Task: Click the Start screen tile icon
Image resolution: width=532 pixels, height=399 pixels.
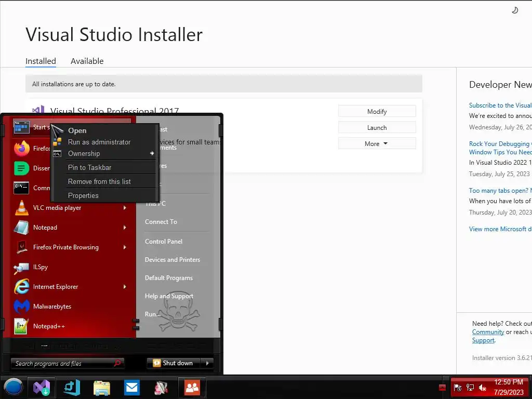Action: (x=22, y=127)
